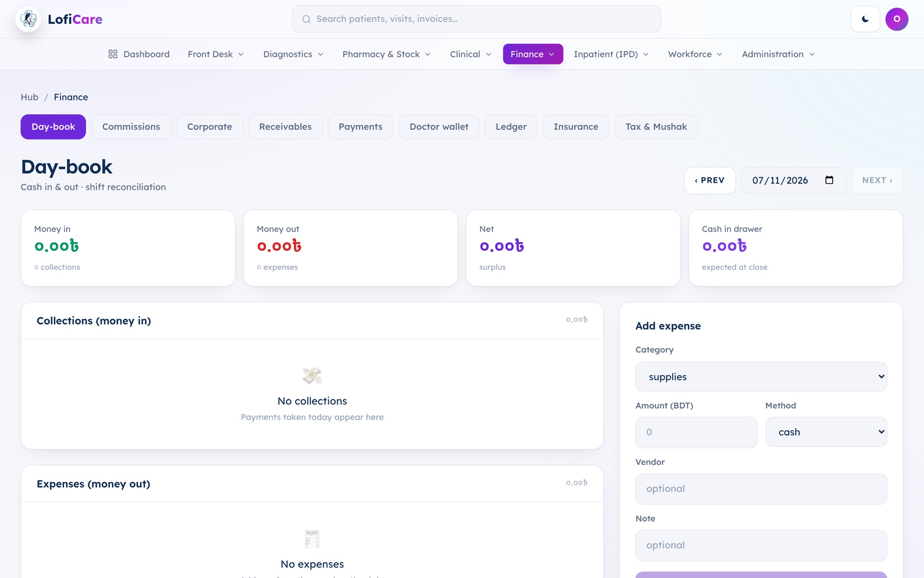Open the Method cash dropdown
Image resolution: width=924 pixels, height=578 pixels.
[826, 432]
